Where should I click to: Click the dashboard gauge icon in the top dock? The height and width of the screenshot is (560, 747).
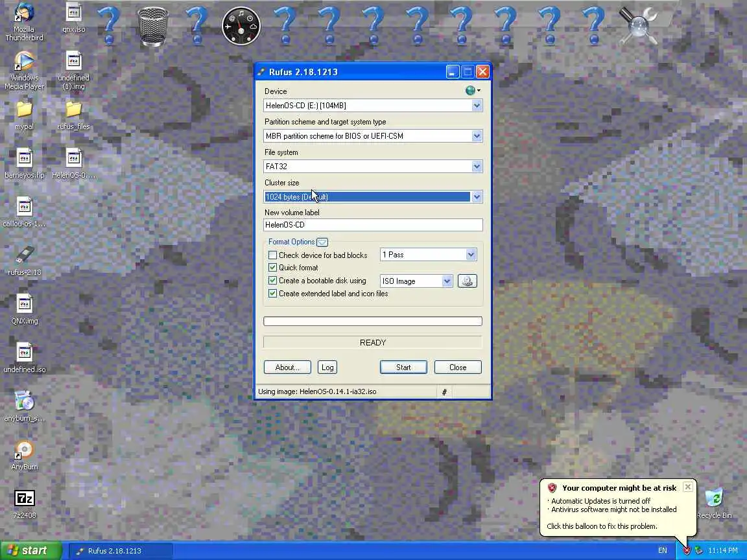tap(241, 26)
